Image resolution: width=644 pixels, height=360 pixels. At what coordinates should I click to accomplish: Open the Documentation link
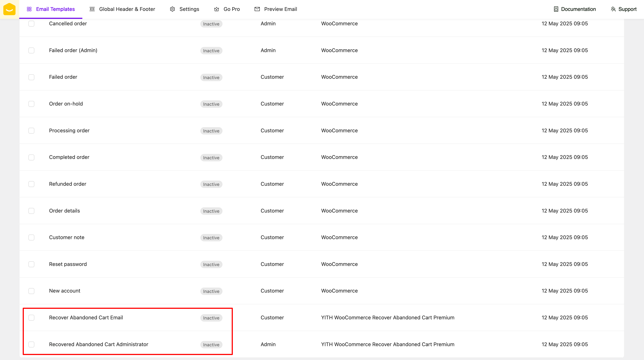[578, 9]
